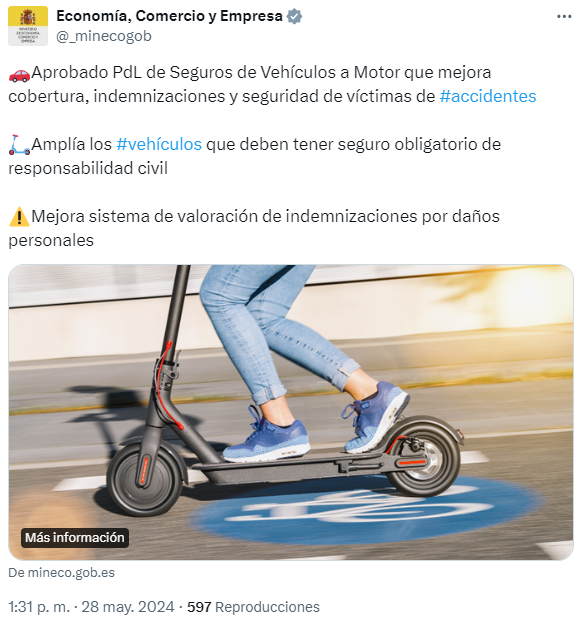Follow the De mineco.gob.es source link
This screenshot has height=628, width=583.
coord(62,573)
